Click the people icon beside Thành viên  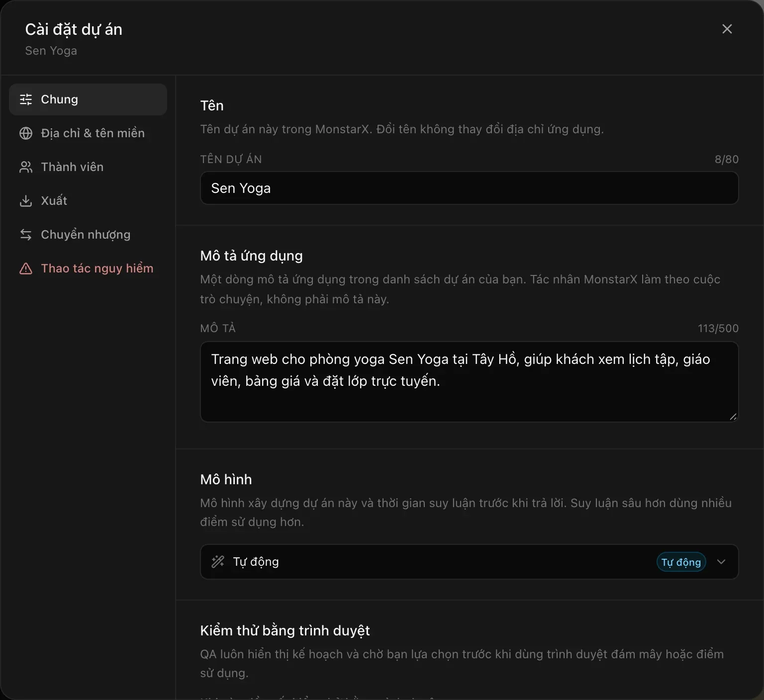click(x=26, y=167)
